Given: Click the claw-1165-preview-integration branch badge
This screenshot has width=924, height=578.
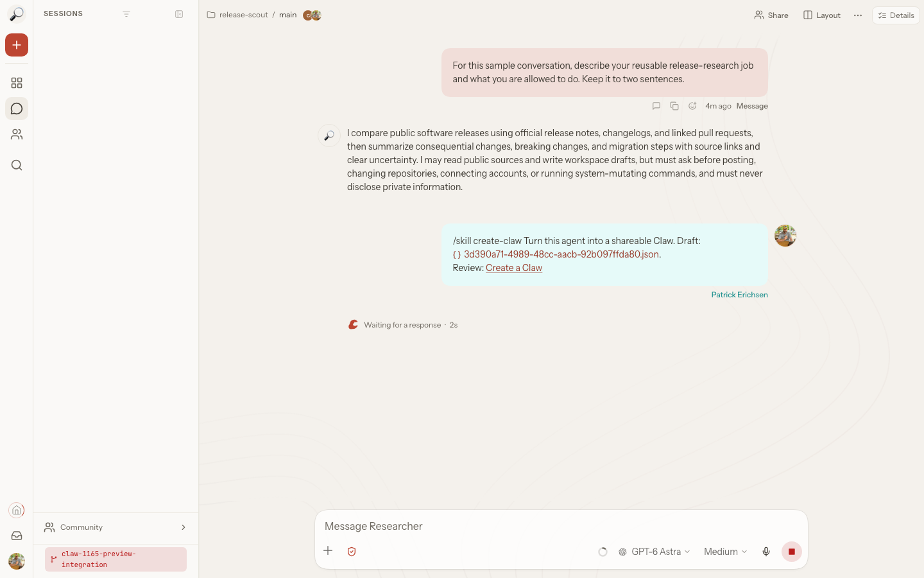Looking at the screenshot, I should (x=116, y=559).
